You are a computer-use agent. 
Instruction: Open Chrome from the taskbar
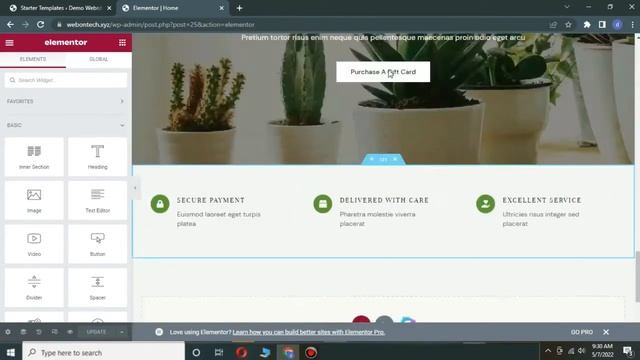tap(288, 352)
